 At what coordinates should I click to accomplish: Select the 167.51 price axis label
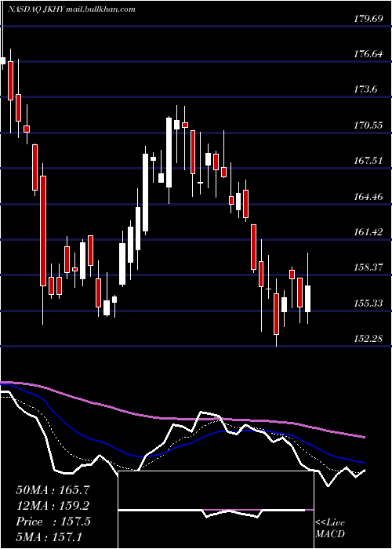coord(368,161)
